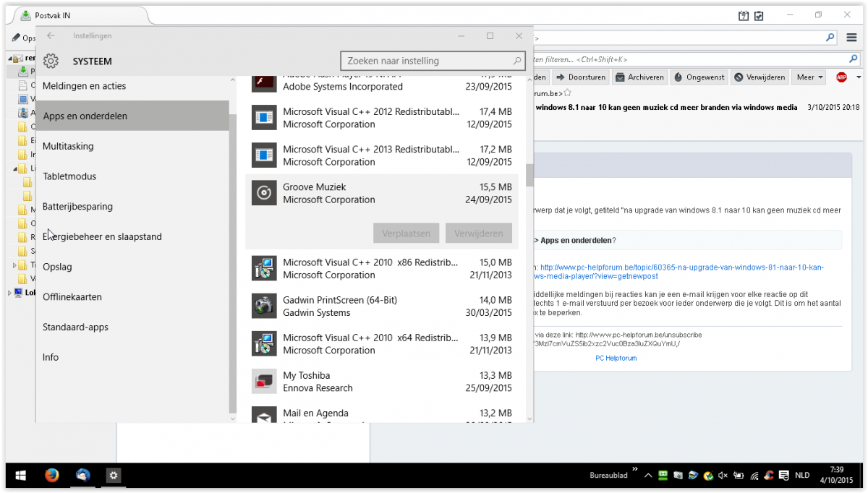Click Zoeken naar instelling search field
Viewport: 868px width, 493px height.
click(433, 61)
